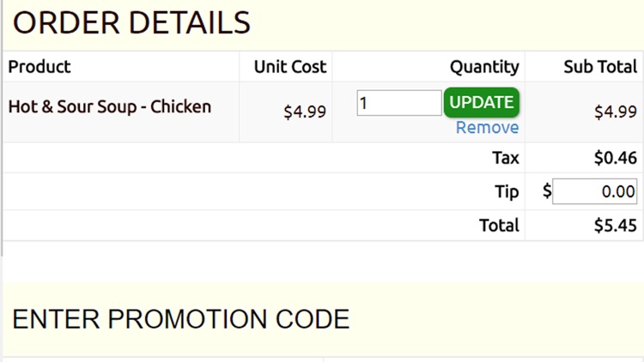Click the Unit Cost column header
Screen dimensions: 644x362
(x=290, y=67)
